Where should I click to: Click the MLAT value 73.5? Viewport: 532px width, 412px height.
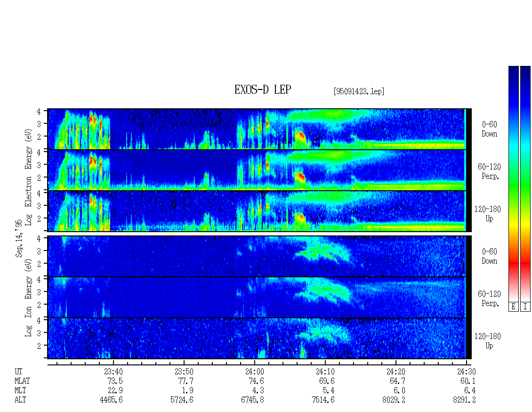point(115,381)
